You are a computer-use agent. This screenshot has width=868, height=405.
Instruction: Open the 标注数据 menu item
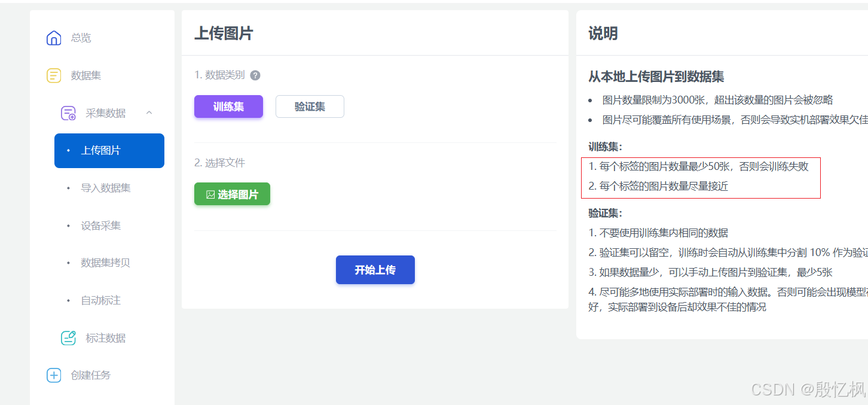[106, 338]
